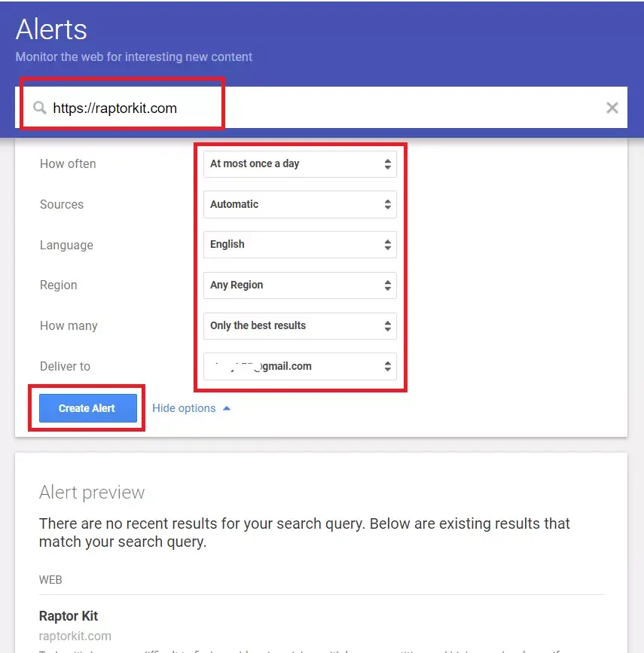Open the Deliver to gmail.com dropdown
The image size is (644, 653).
click(300, 367)
